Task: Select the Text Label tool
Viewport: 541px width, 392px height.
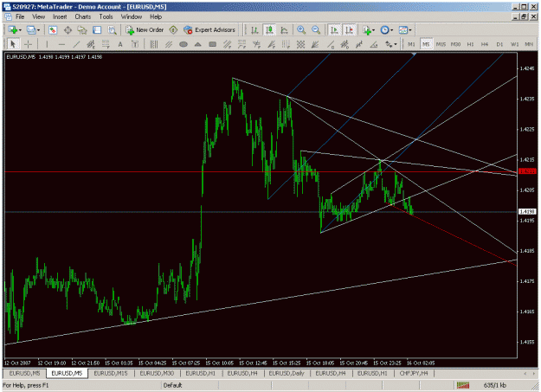Action: tap(135, 44)
